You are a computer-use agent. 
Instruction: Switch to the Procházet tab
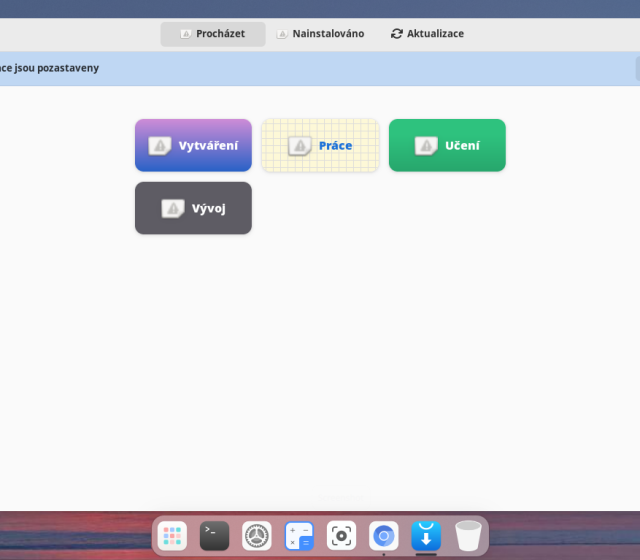pyautogui.click(x=213, y=34)
